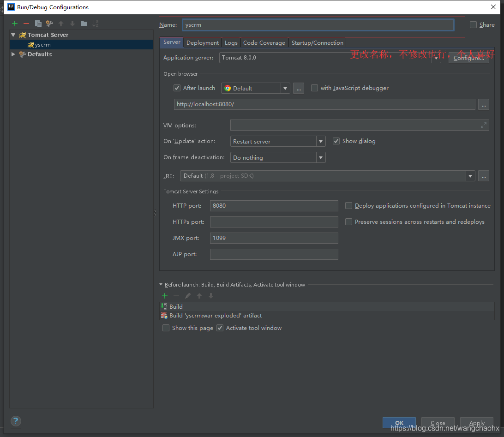
Task: Switch to the Code Coverage tab
Action: tap(264, 43)
